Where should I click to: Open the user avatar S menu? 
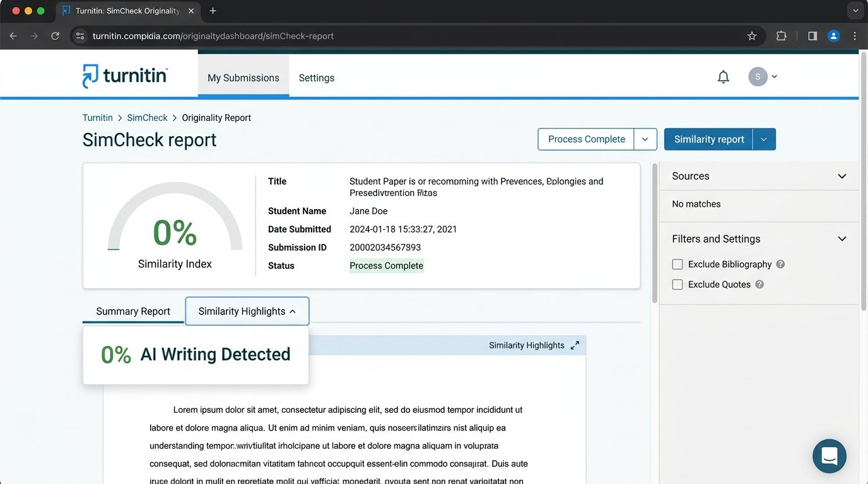(758, 77)
